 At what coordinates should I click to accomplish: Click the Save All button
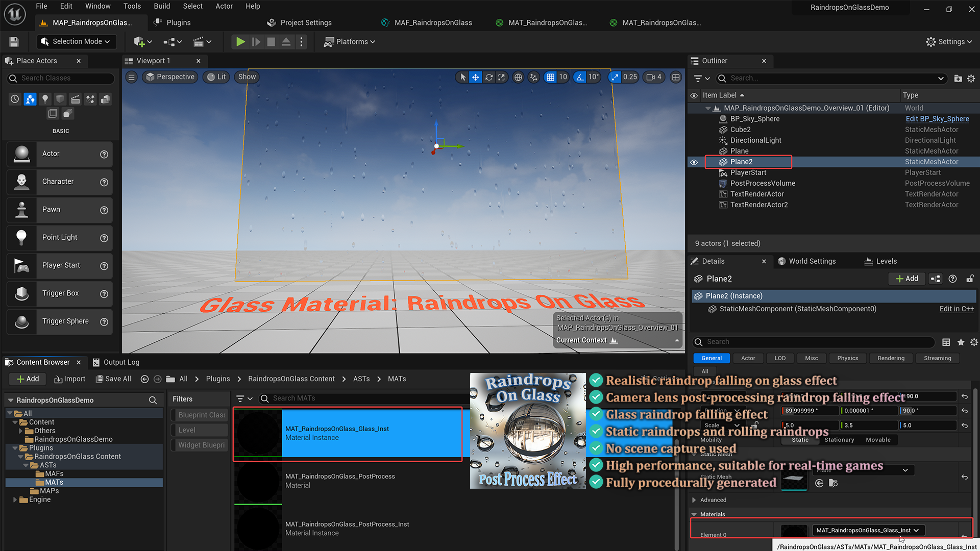(x=113, y=379)
